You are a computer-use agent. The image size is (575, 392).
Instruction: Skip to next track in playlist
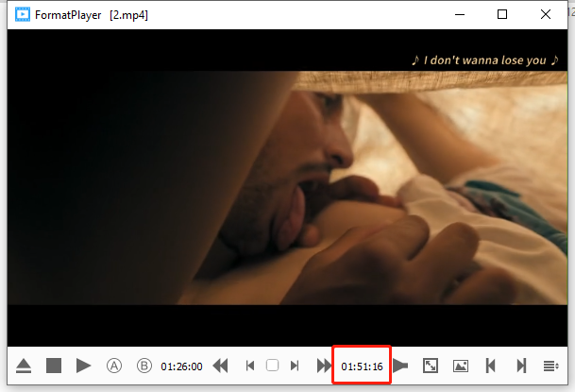tap(520, 366)
